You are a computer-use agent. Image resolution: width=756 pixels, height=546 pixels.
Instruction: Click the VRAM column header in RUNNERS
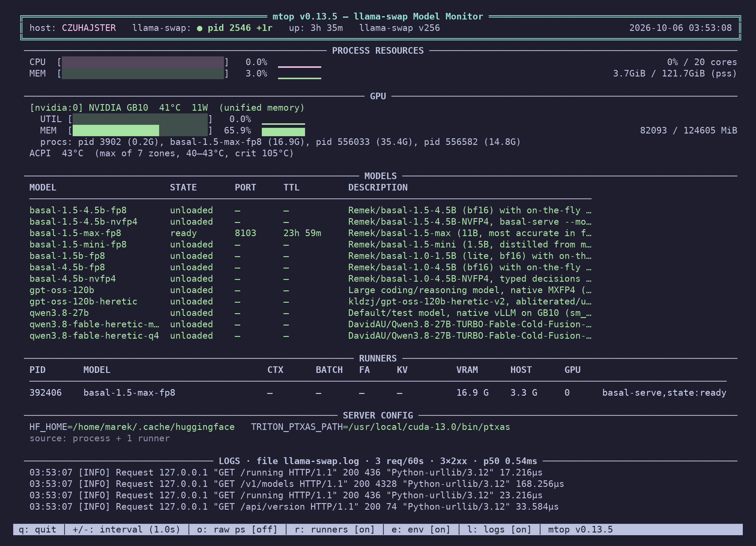tap(467, 370)
